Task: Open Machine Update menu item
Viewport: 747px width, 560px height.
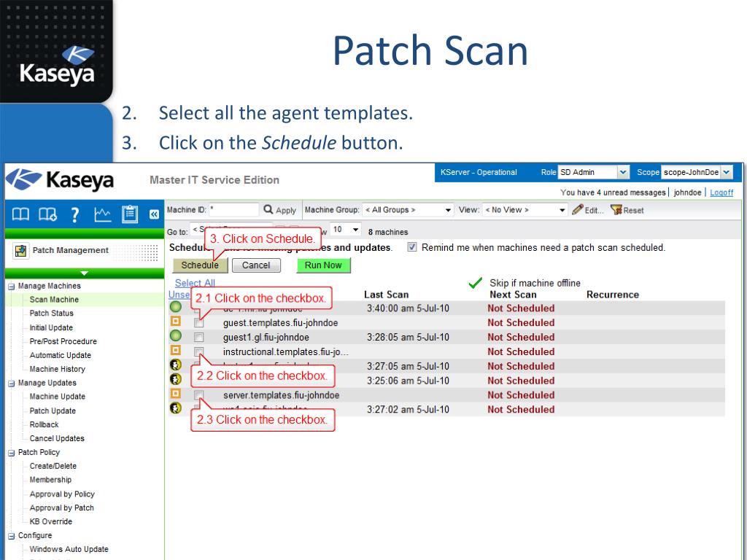Action: click(x=57, y=397)
